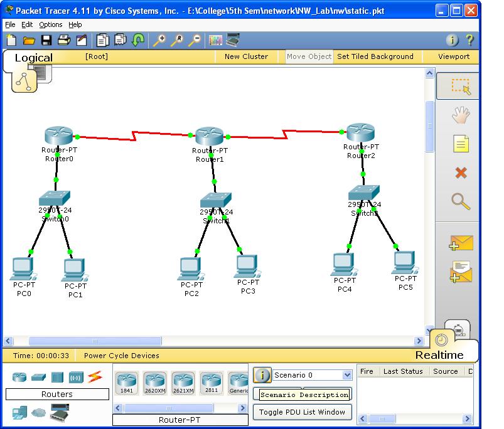Image resolution: width=504 pixels, height=429 pixels.
Task: Select PC3 on the workspace
Action: pyautogui.click(x=247, y=266)
